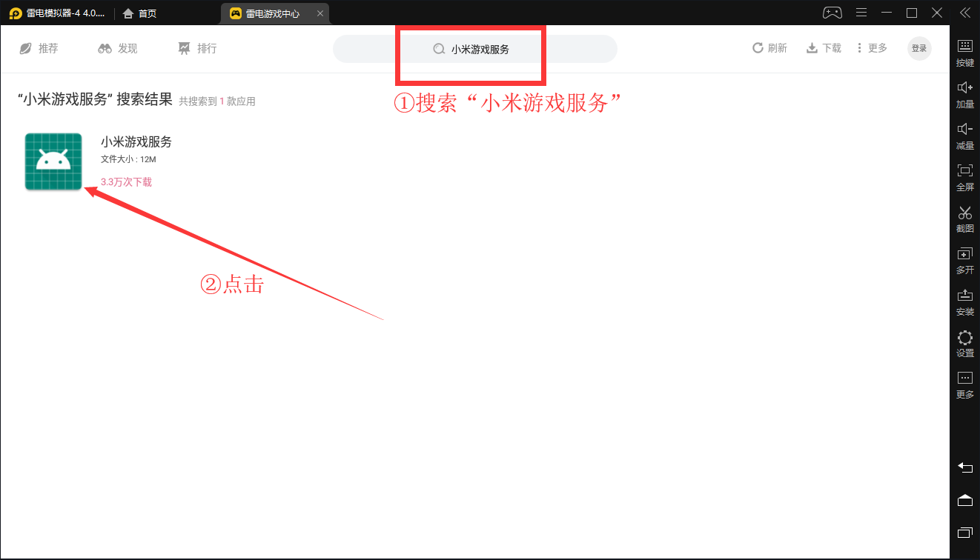Take a screenshot with 截图 scissors

(964, 219)
